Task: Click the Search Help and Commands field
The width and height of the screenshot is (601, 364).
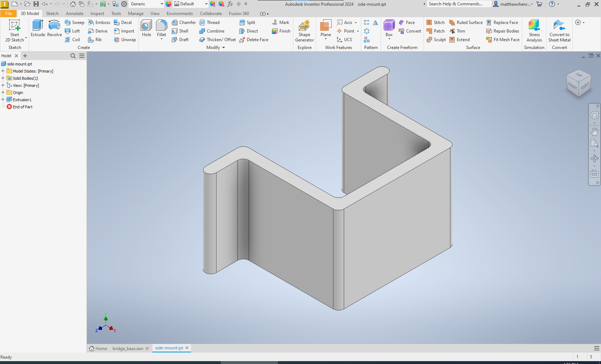Action: 458,4
